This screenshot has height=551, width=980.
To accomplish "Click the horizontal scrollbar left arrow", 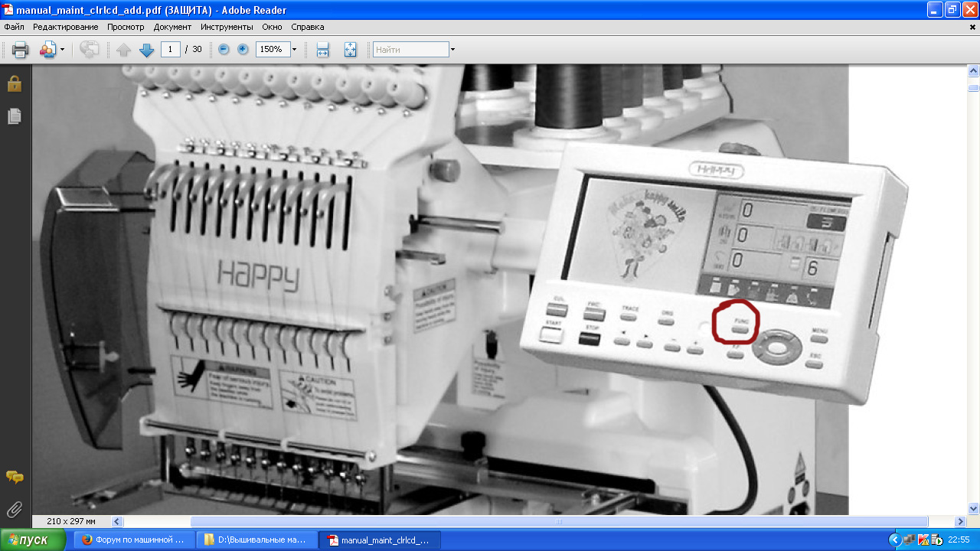I will click(x=118, y=521).
